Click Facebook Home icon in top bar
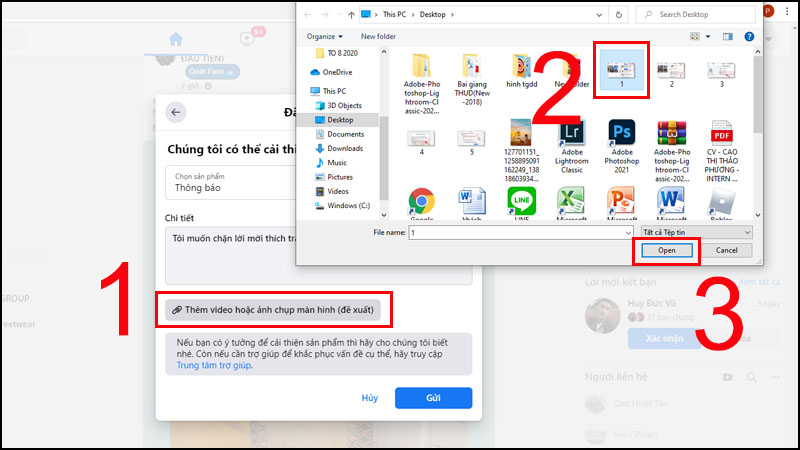800x450 pixels. point(176,39)
